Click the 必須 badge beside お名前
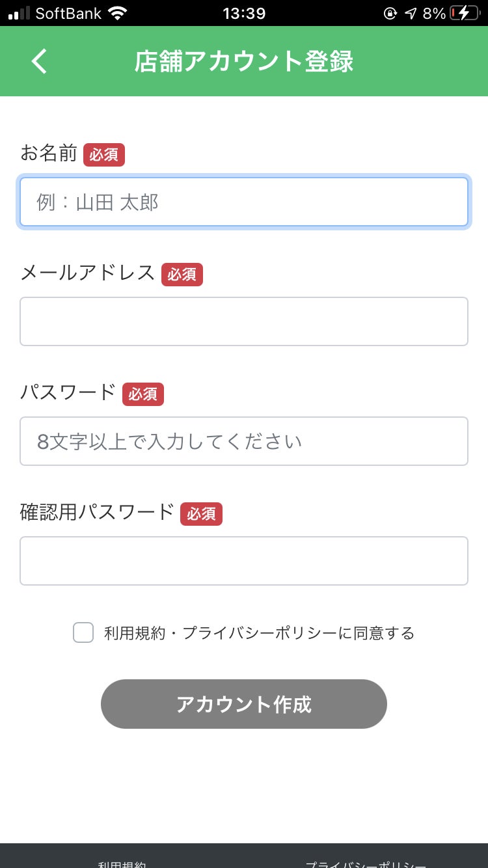Viewport: 488px width, 868px height. point(104,155)
